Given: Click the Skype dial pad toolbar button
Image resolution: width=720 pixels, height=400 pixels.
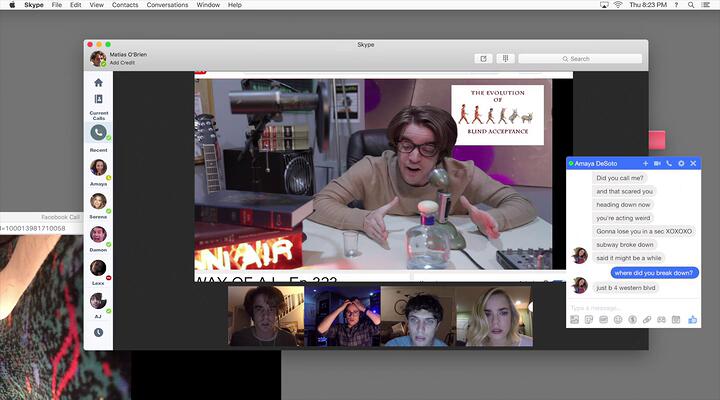Looking at the screenshot, I should (x=505, y=59).
